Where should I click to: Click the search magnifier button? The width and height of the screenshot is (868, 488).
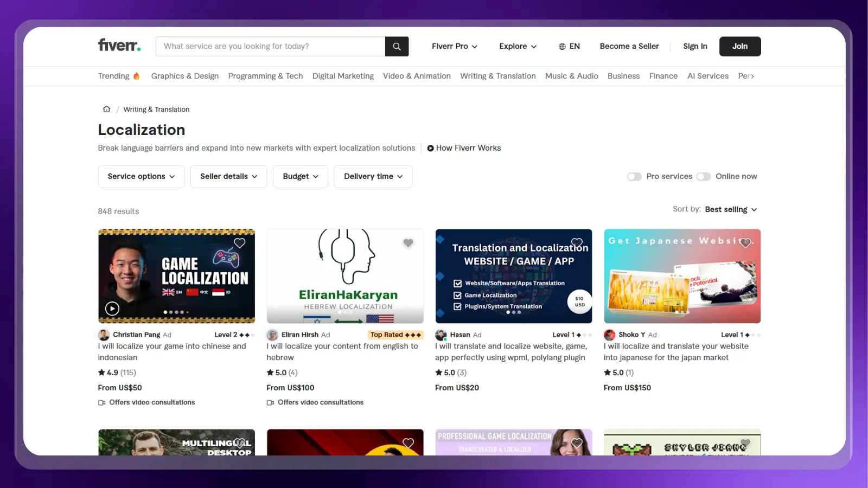click(x=397, y=47)
